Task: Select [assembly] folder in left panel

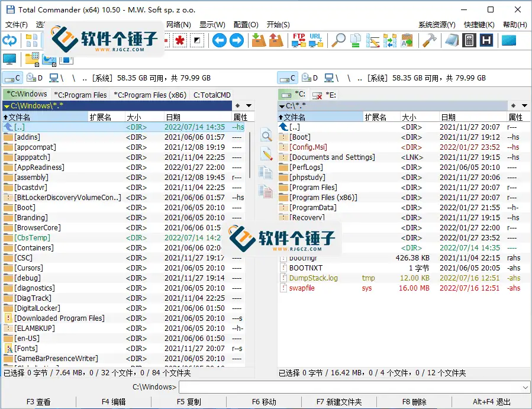Action: (124, 177)
